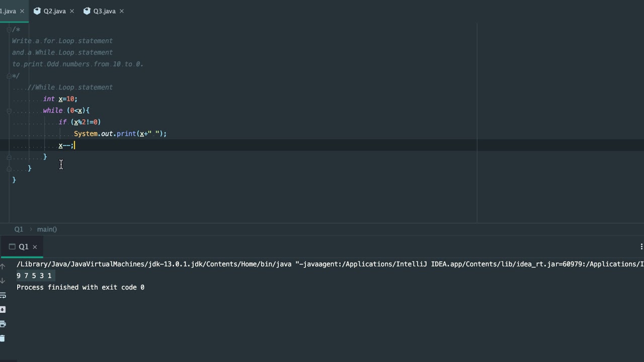Click the Q1 class breadcrumb

click(x=19, y=229)
